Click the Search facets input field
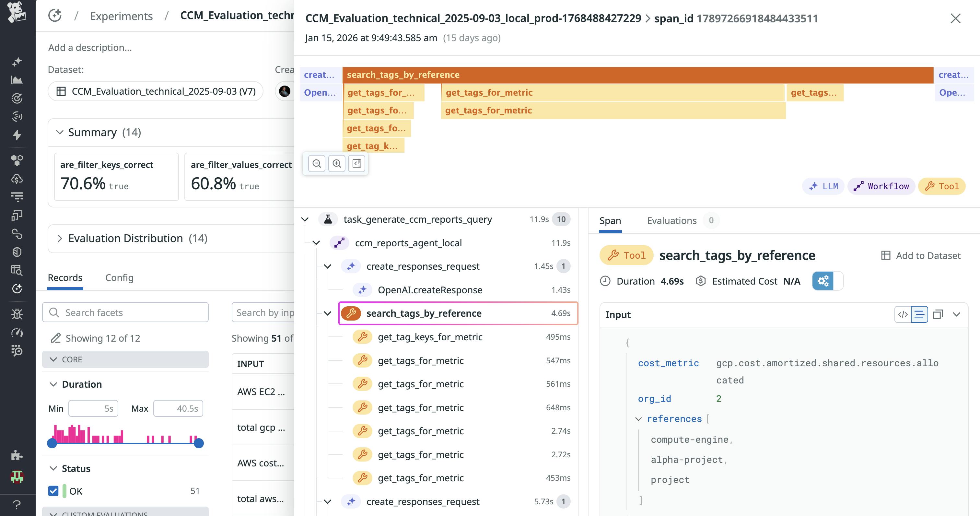The width and height of the screenshot is (980, 516). click(125, 312)
